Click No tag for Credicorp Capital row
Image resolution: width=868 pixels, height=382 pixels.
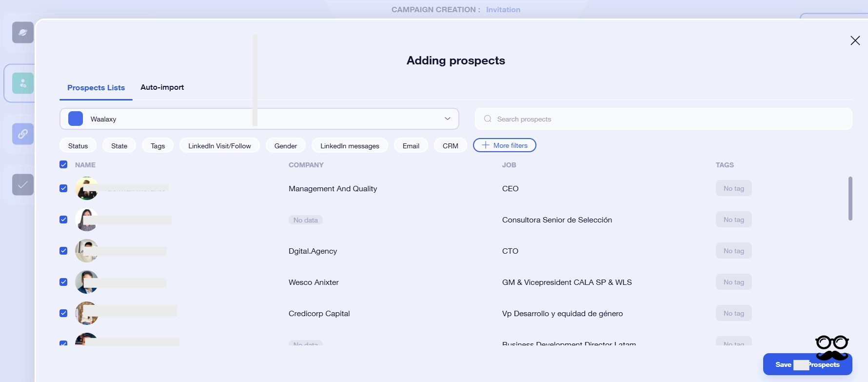coord(734,313)
